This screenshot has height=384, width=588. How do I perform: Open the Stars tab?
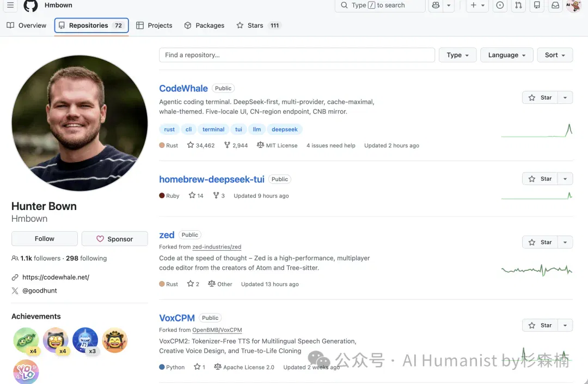click(259, 26)
